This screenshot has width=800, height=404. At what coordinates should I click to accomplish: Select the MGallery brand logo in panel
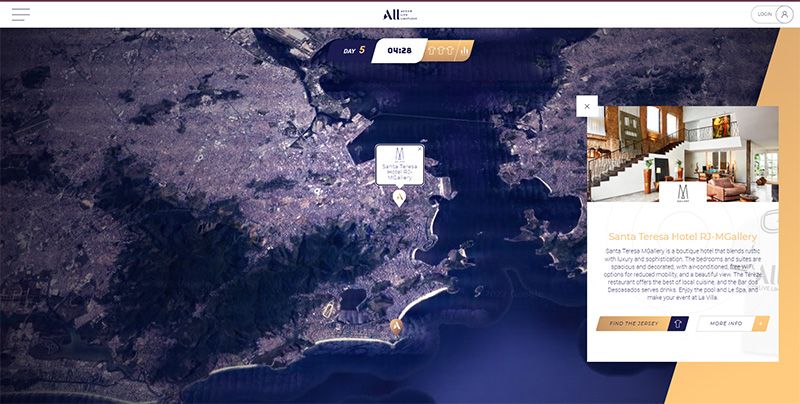click(x=683, y=193)
